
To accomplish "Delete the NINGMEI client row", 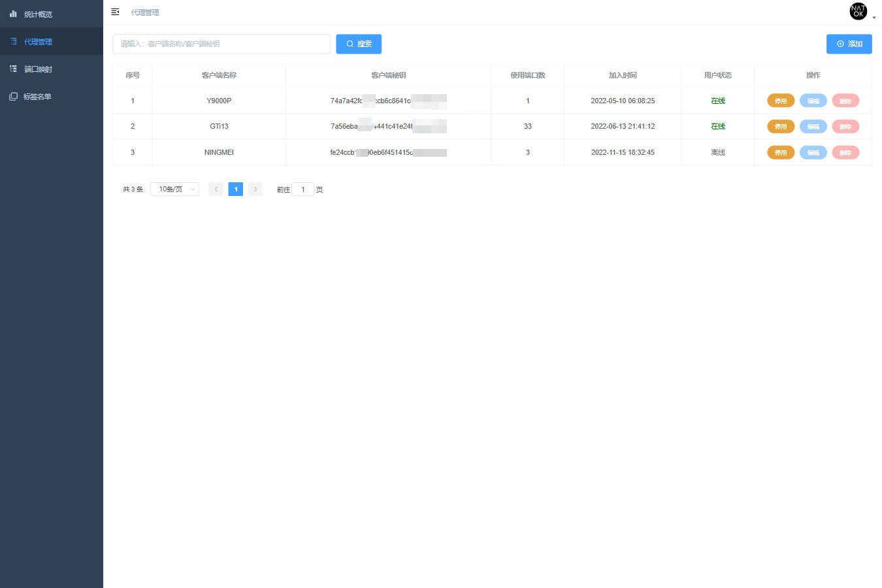I will pos(845,152).
